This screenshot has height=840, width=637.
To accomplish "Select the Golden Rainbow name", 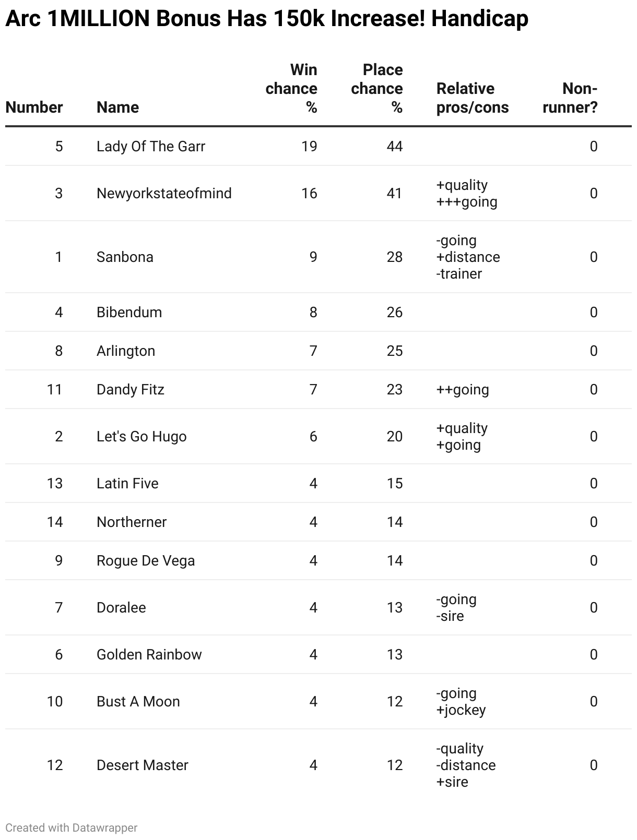I will pyautogui.click(x=149, y=655).
